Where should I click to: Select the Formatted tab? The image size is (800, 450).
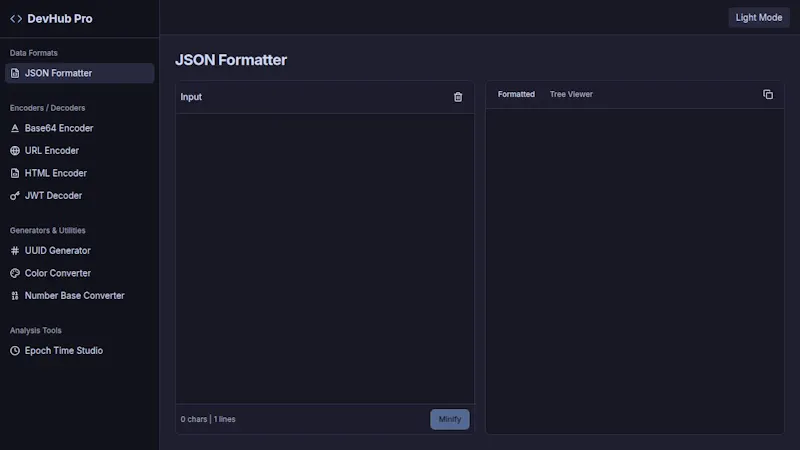point(516,94)
